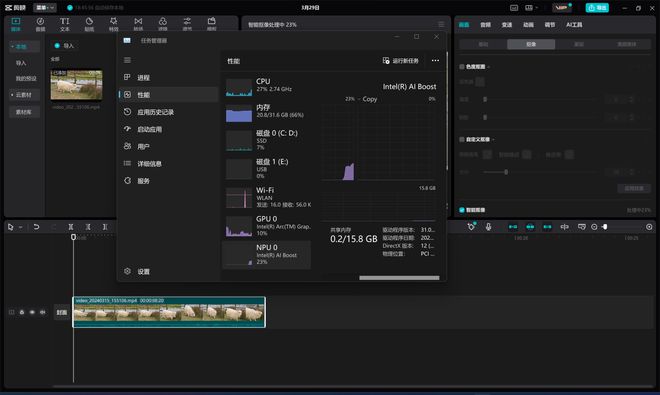Toggle auto snapping on the timeline toolbar
Image resolution: width=660 pixels, height=395 pixels.
(x=530, y=227)
